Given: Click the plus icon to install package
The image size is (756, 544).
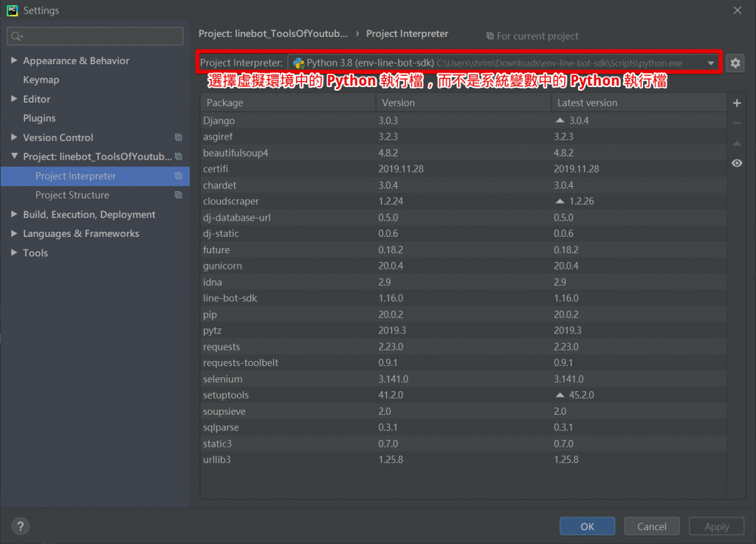Looking at the screenshot, I should click(x=737, y=103).
